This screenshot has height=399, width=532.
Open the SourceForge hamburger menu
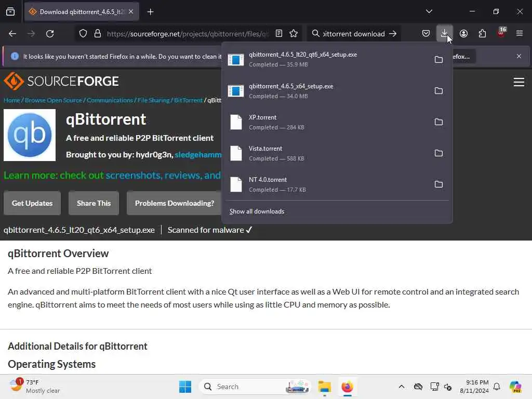pos(519,82)
